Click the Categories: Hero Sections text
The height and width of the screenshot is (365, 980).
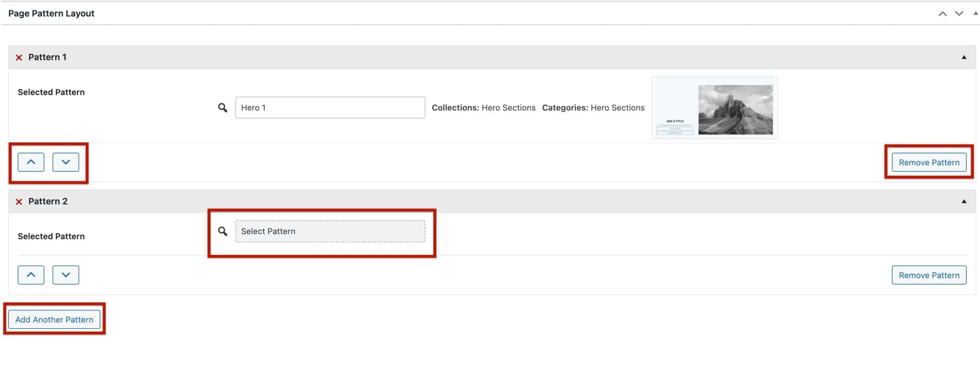593,108
